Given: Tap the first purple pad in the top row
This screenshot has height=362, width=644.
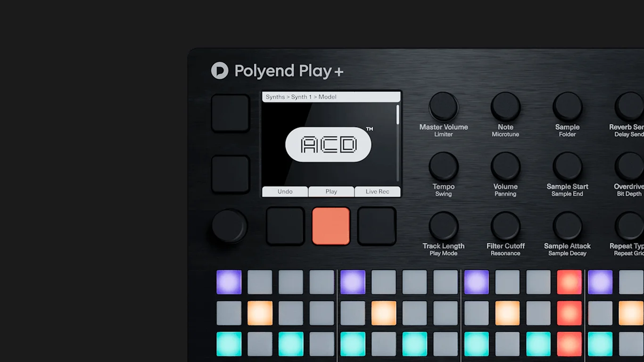Looking at the screenshot, I should coord(229,282).
